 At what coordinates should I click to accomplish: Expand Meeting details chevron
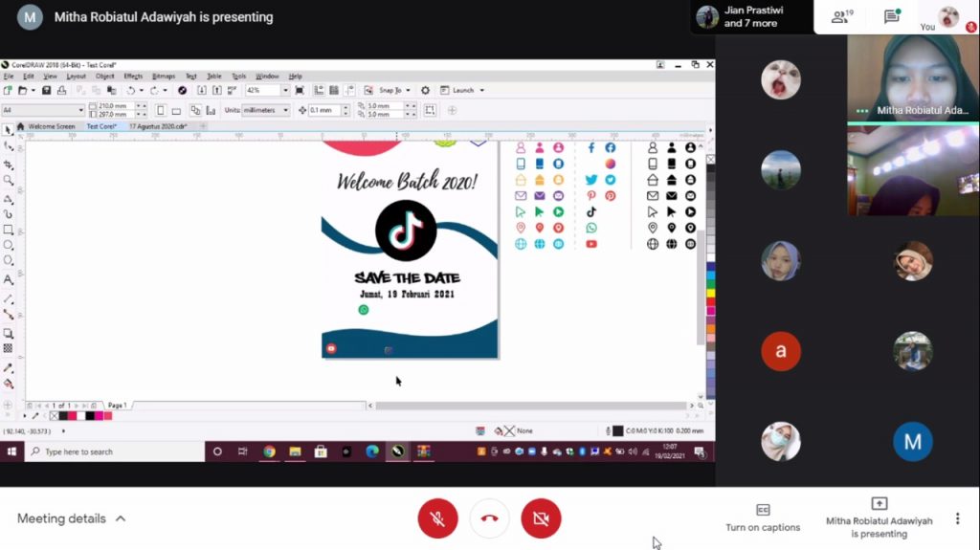pos(121,518)
